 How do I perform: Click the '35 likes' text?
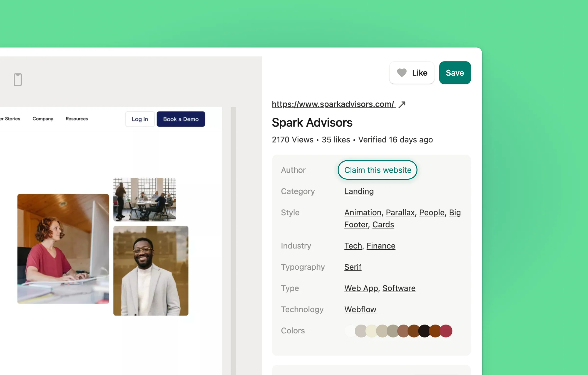coord(336,140)
